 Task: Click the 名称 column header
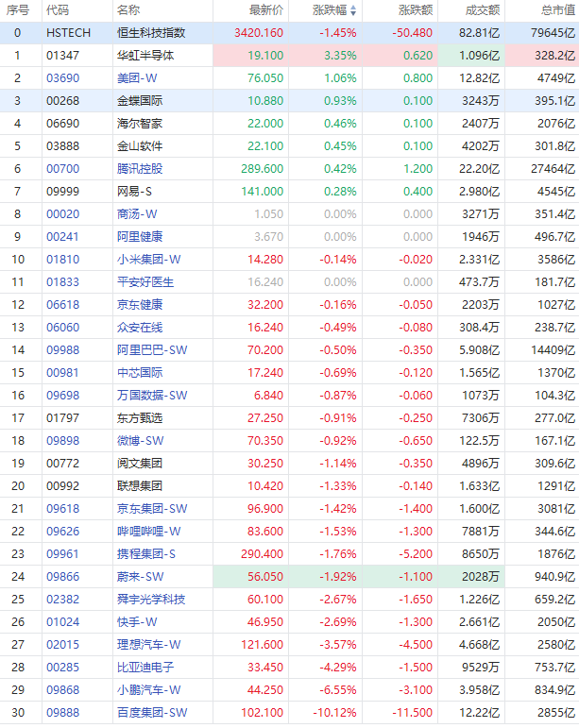[128, 10]
